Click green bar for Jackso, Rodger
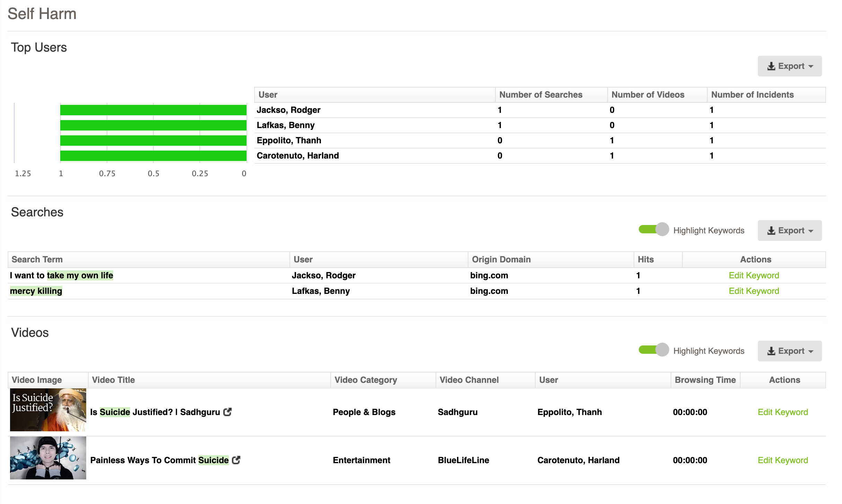842x504 pixels. tap(153, 110)
